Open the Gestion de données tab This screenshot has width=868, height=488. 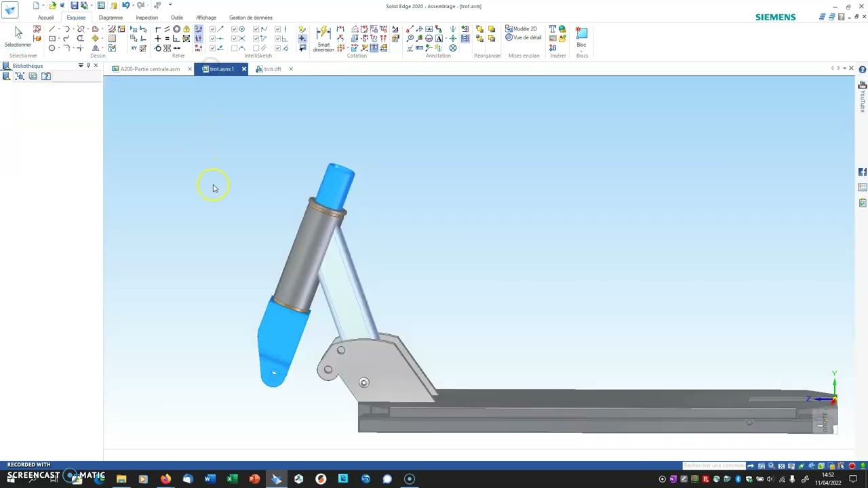coord(251,18)
